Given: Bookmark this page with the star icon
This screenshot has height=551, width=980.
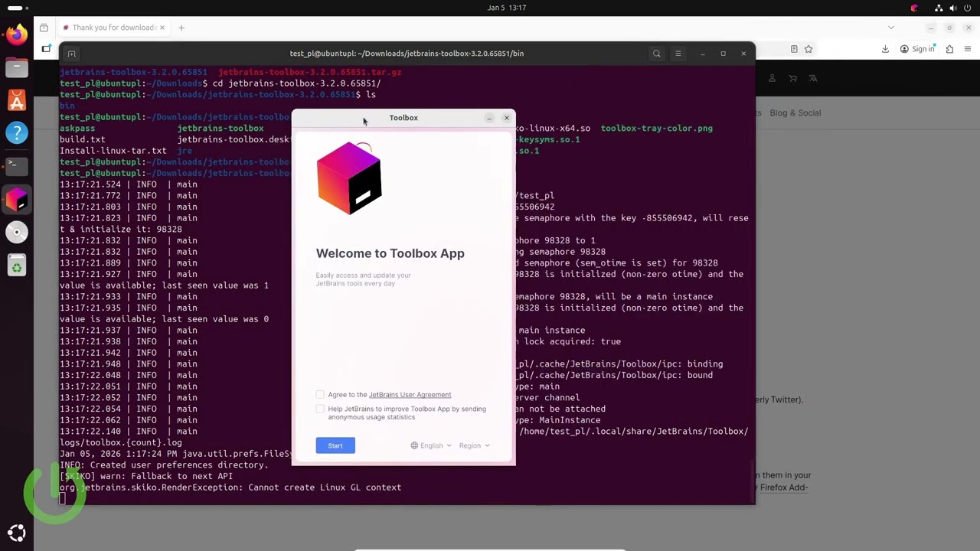Looking at the screenshot, I should (808, 49).
